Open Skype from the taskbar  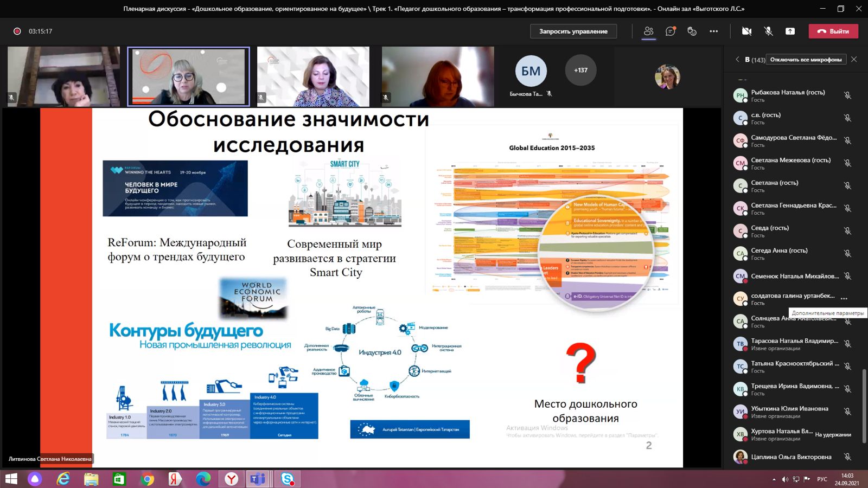(287, 479)
